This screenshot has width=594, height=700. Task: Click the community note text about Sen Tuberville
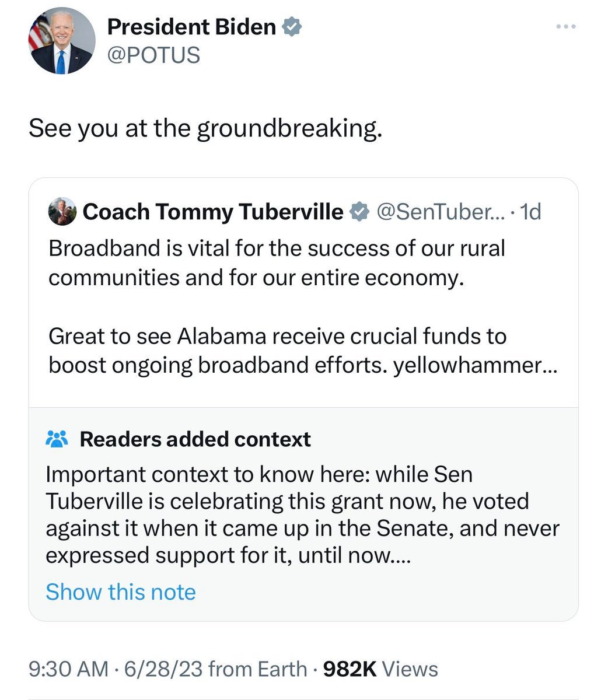pos(302,515)
